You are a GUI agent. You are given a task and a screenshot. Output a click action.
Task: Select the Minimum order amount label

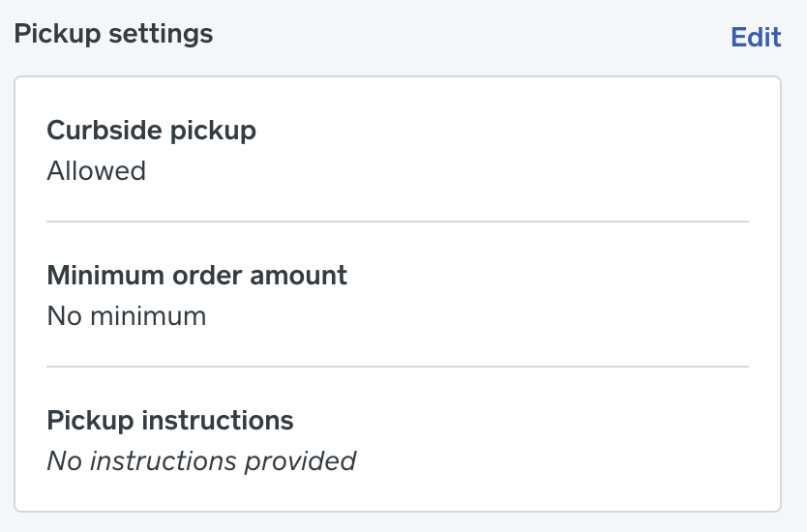point(196,275)
